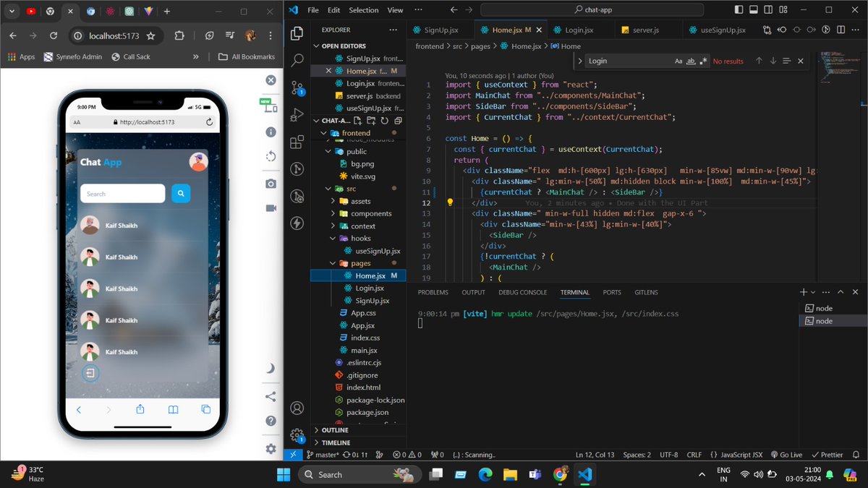Open the PROBLEMS panel tab

[x=433, y=291]
